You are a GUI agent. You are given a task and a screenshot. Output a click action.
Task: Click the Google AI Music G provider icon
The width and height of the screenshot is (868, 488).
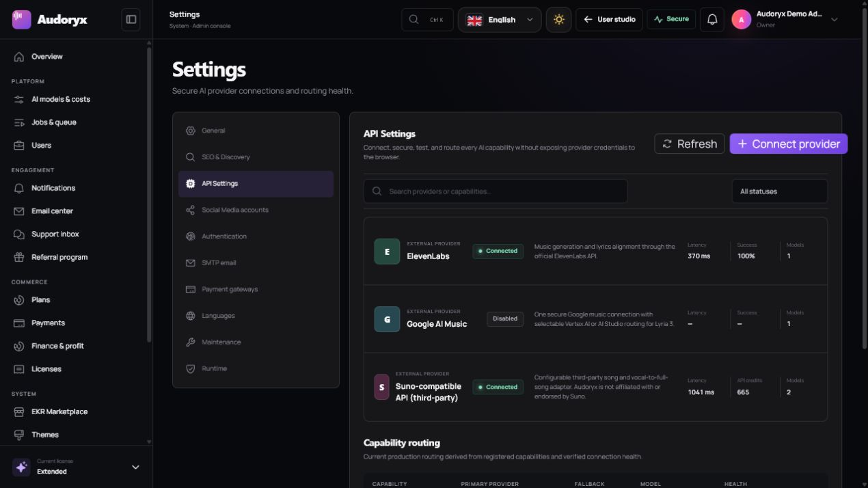(x=387, y=319)
